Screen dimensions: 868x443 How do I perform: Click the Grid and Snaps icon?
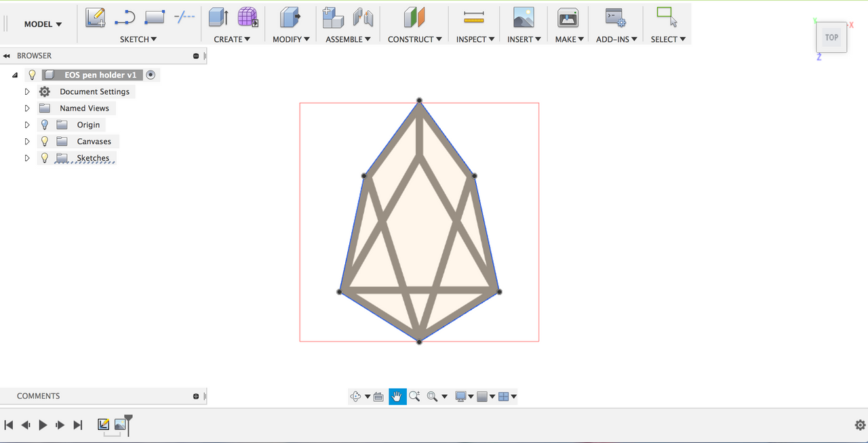(x=482, y=396)
